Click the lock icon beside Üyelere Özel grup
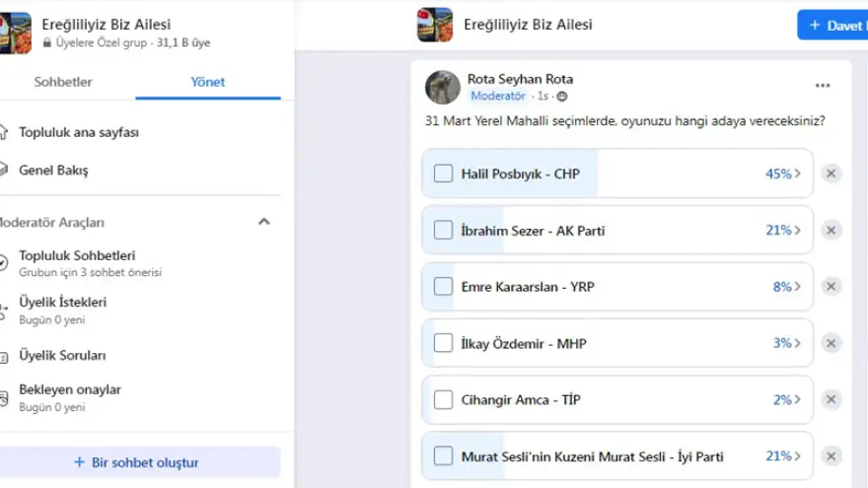This screenshot has width=868, height=488. (x=47, y=42)
